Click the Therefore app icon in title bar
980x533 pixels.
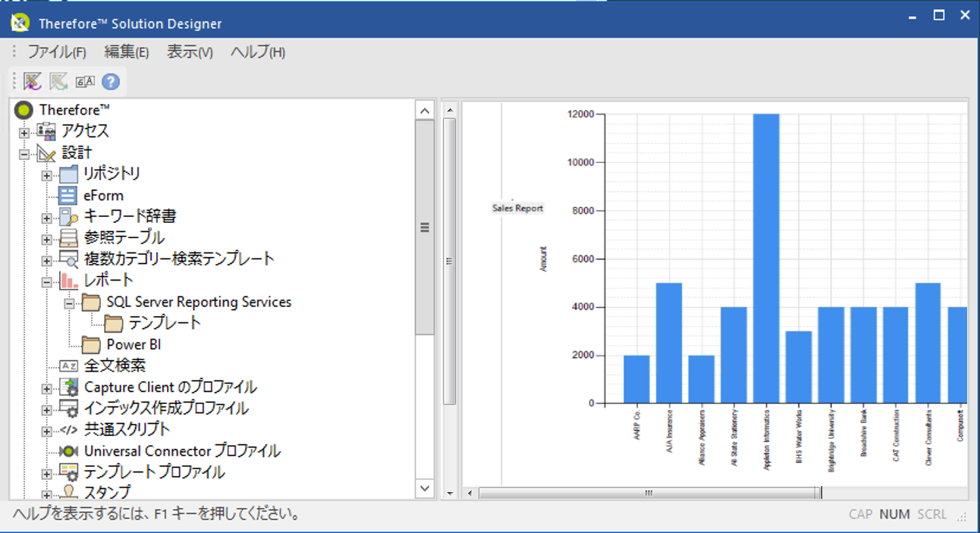coord(20,23)
